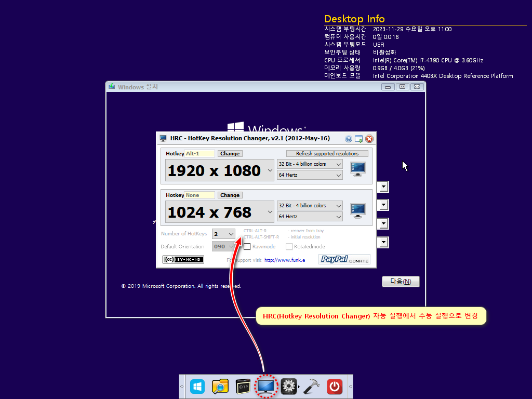Click Change button for None hotkey
This screenshot has width=532, height=399.
(230, 195)
